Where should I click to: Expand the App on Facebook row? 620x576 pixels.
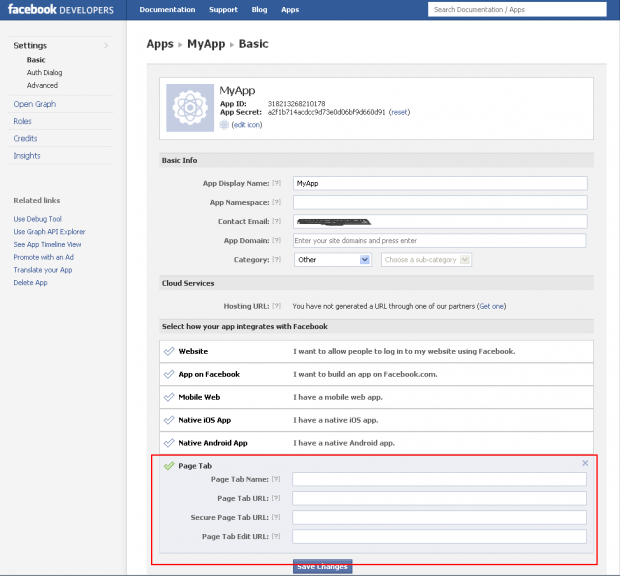pos(376,374)
